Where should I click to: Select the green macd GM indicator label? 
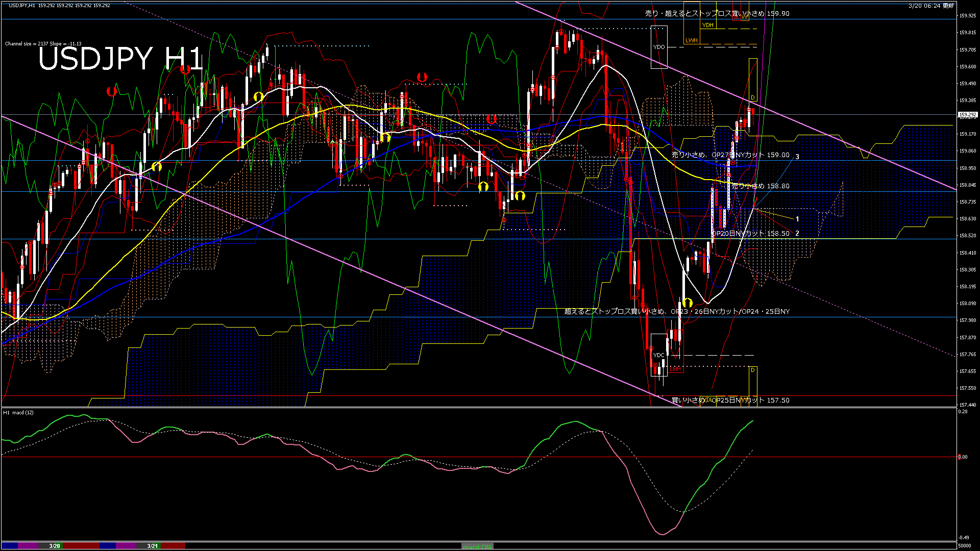coord(477,545)
